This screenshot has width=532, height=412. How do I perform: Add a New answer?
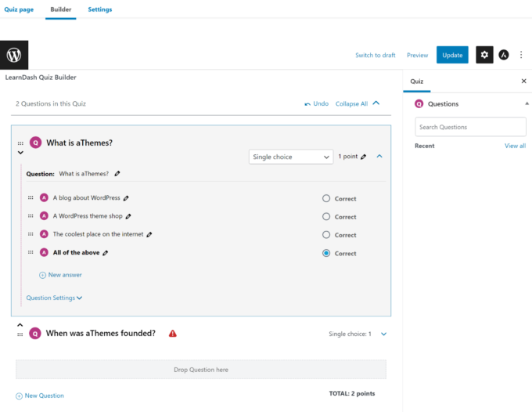tap(60, 275)
